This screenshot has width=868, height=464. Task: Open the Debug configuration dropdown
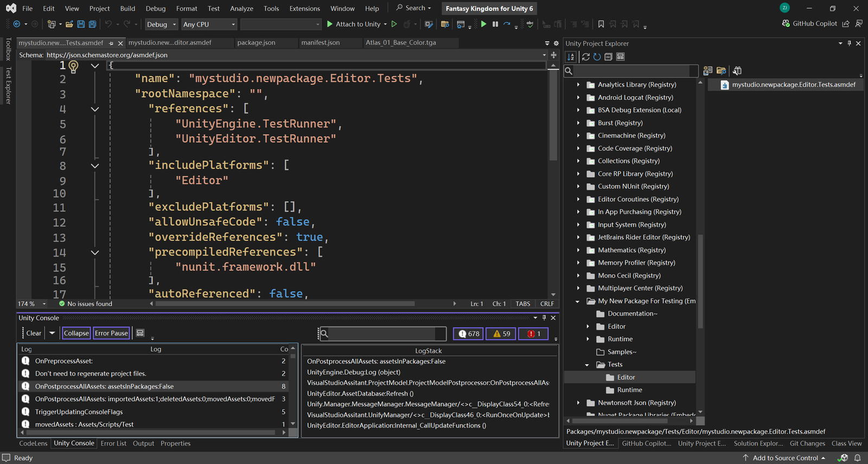pyautogui.click(x=161, y=24)
